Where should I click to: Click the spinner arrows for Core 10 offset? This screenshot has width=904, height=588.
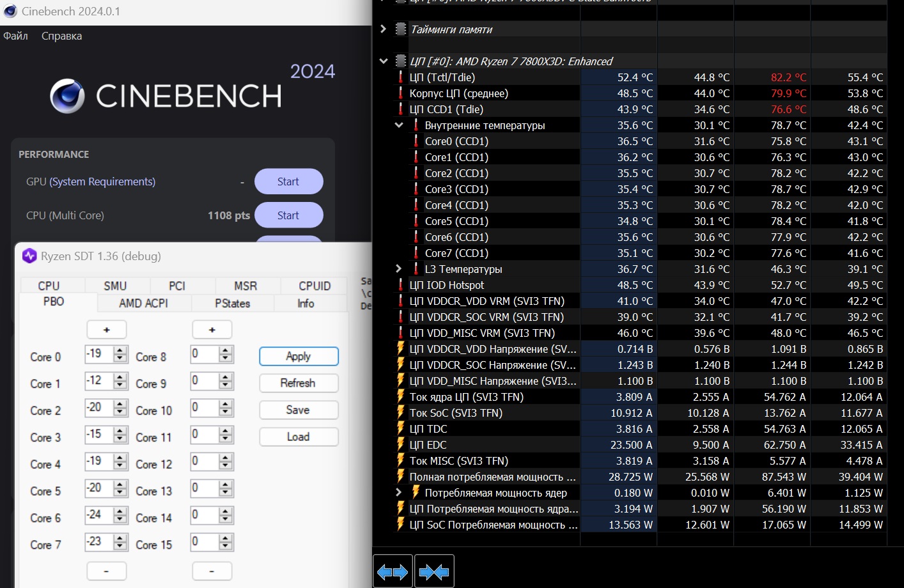tap(226, 408)
